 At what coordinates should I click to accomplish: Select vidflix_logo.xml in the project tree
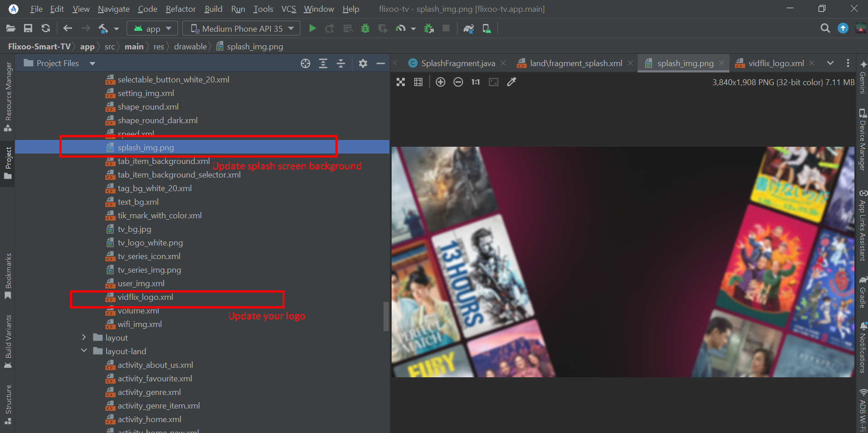coord(145,297)
